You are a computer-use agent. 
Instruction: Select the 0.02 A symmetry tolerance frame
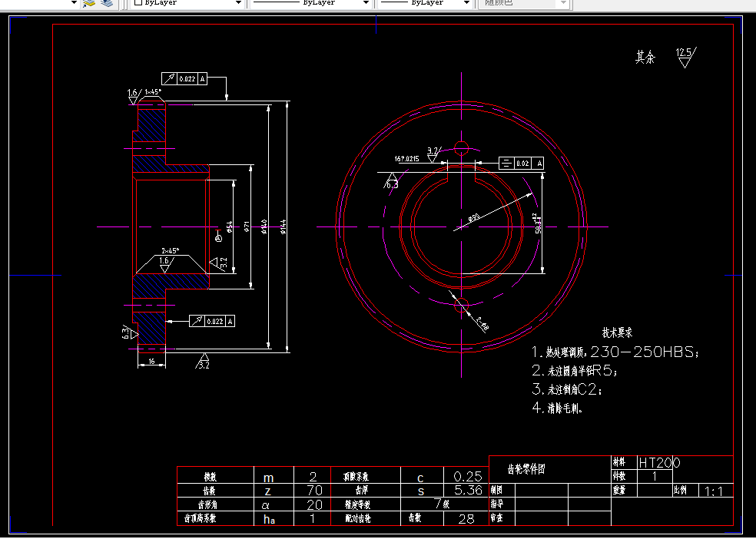[521, 164]
